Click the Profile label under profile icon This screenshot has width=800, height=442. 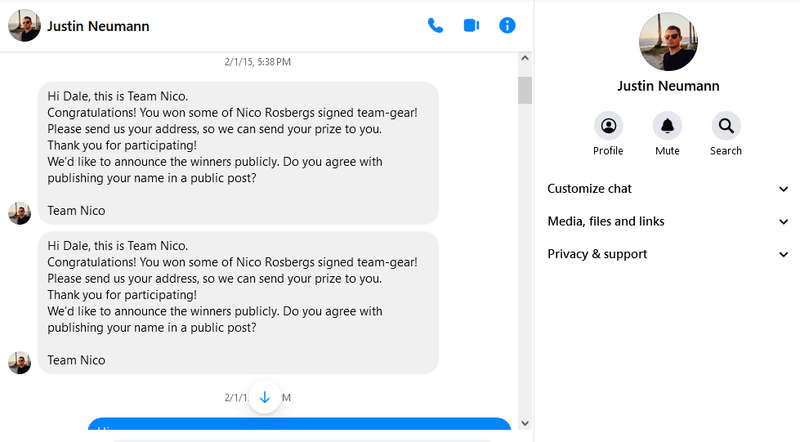pyautogui.click(x=608, y=151)
